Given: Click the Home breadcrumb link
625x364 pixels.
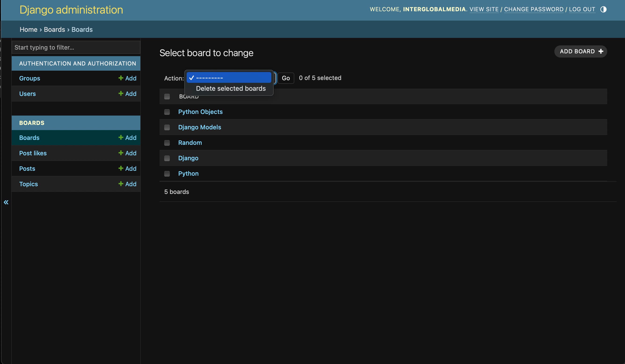Looking at the screenshot, I should click(x=29, y=29).
